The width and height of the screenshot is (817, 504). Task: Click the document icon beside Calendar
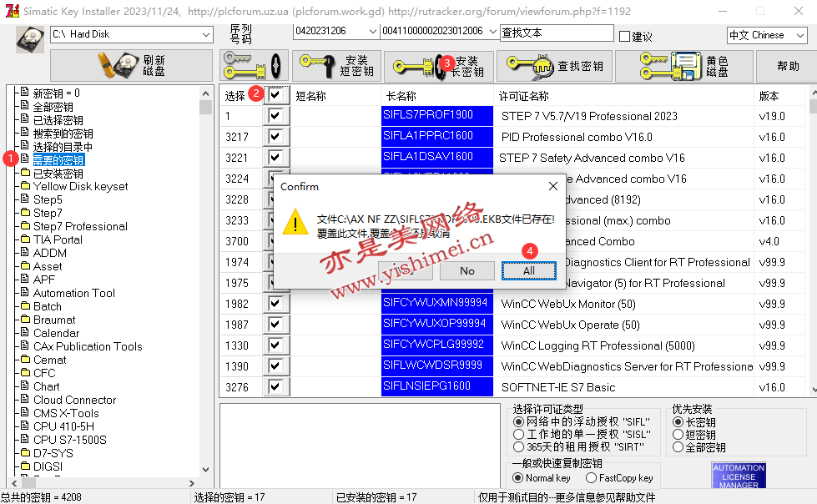point(24,333)
